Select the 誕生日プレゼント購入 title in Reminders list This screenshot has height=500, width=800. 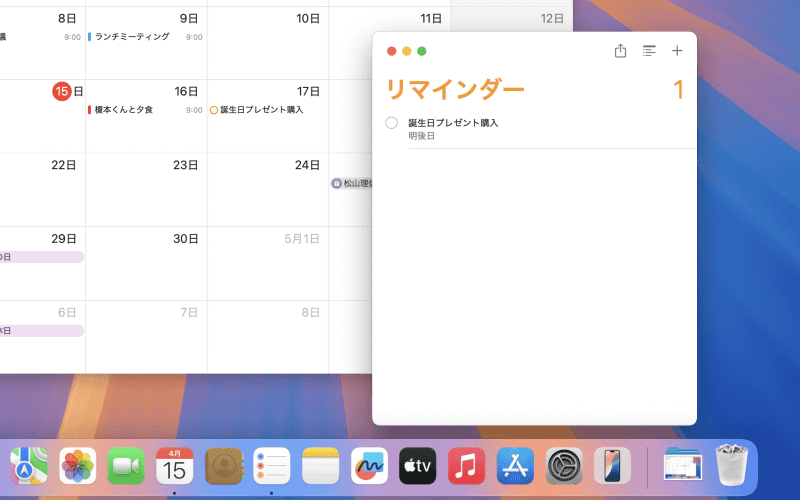453,122
